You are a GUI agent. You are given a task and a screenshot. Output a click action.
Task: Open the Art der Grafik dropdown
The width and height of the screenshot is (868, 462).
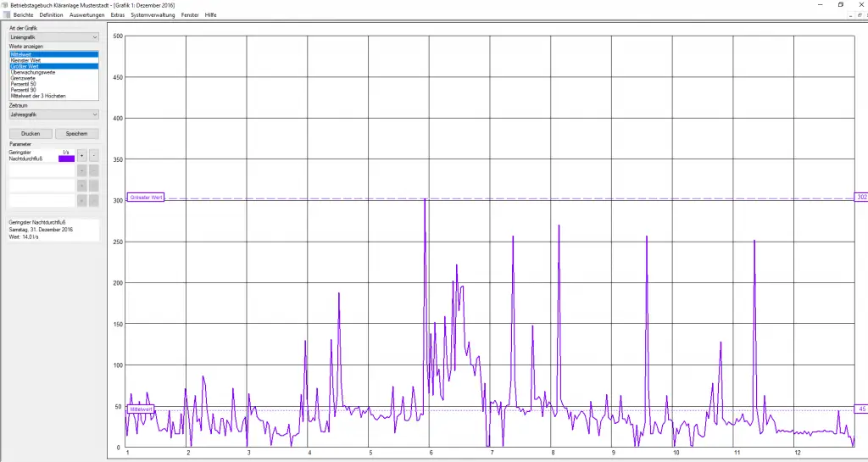(x=53, y=37)
